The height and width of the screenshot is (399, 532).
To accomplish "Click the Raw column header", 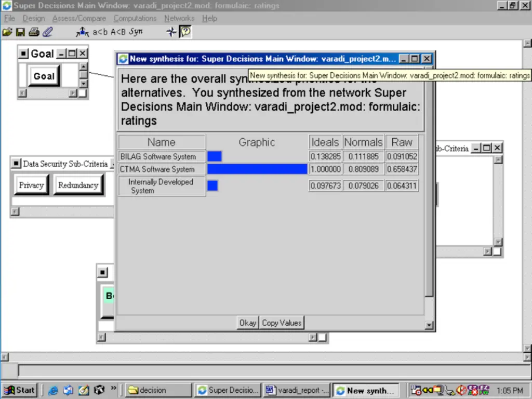I will pyautogui.click(x=402, y=142).
